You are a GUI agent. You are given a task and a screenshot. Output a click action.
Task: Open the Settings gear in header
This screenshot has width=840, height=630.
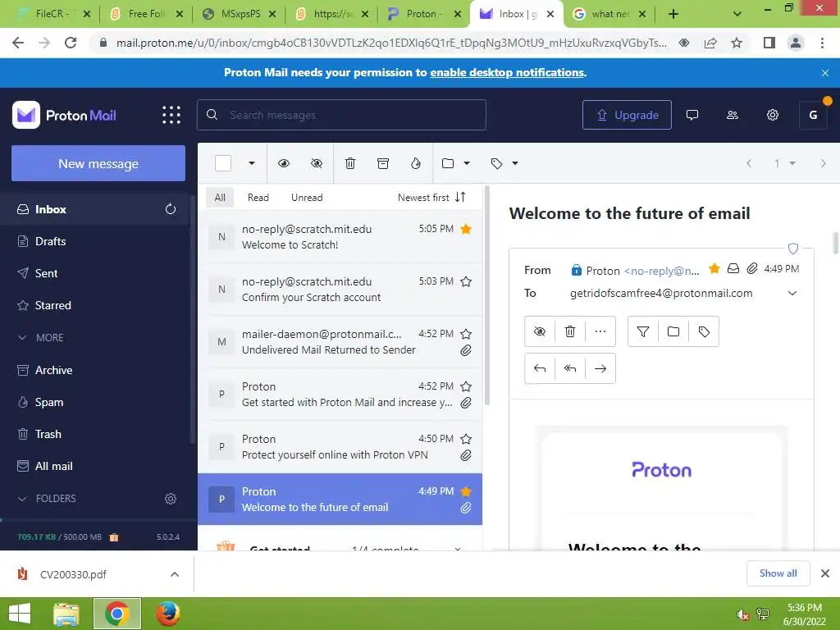coord(773,115)
